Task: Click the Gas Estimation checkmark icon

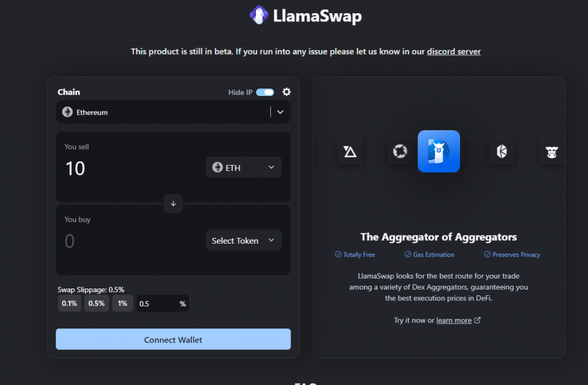Action: [x=408, y=255]
